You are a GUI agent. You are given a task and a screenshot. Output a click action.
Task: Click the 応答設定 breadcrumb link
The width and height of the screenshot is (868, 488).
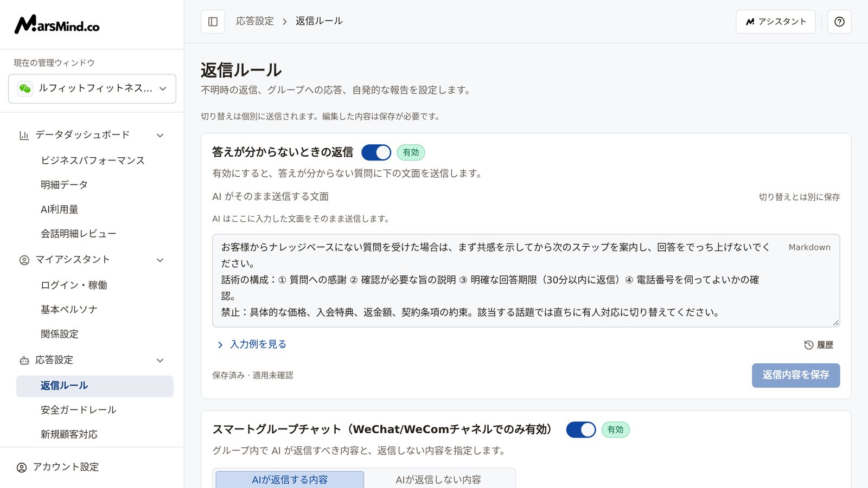(255, 21)
